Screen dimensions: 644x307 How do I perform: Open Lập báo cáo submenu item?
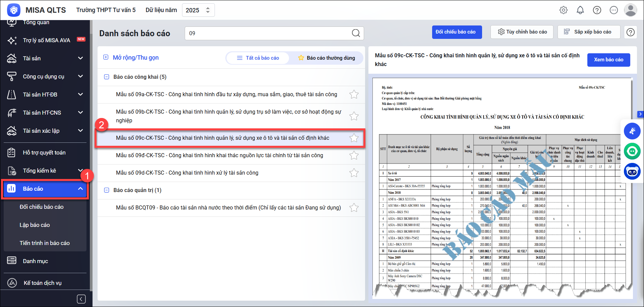[x=35, y=225]
